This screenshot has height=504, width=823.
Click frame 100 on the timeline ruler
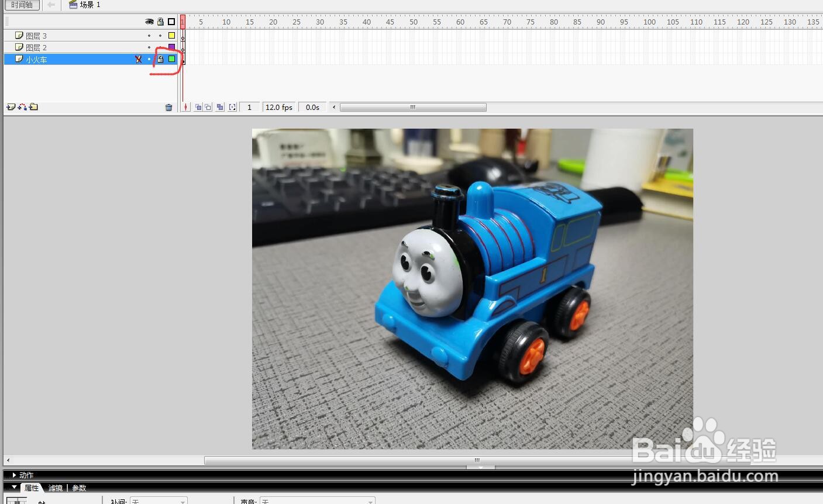(649, 22)
